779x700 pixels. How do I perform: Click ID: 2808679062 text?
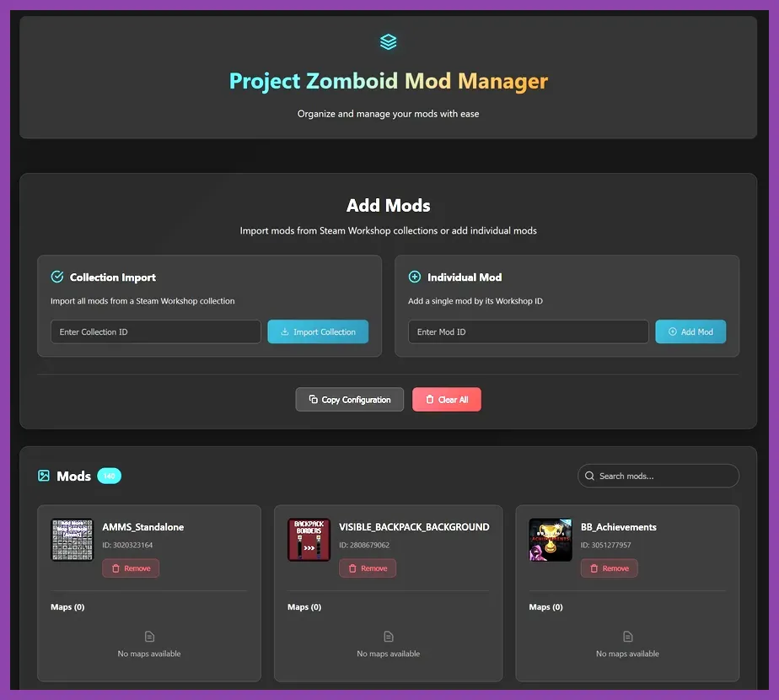pyautogui.click(x=364, y=545)
